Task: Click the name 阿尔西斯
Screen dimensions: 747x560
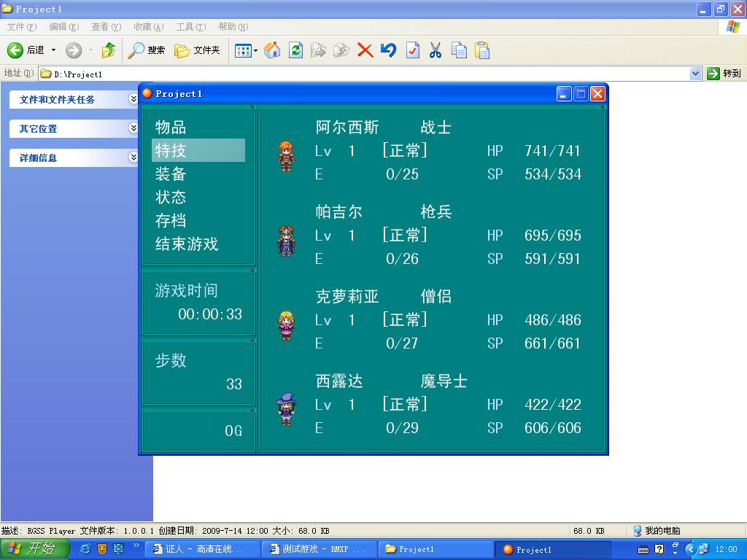Action: [x=347, y=127]
